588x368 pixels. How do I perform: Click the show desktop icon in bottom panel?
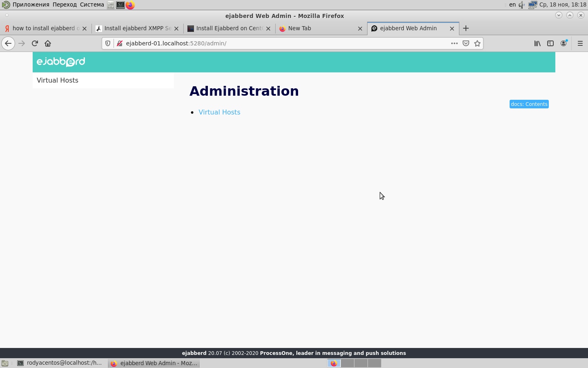[5, 363]
